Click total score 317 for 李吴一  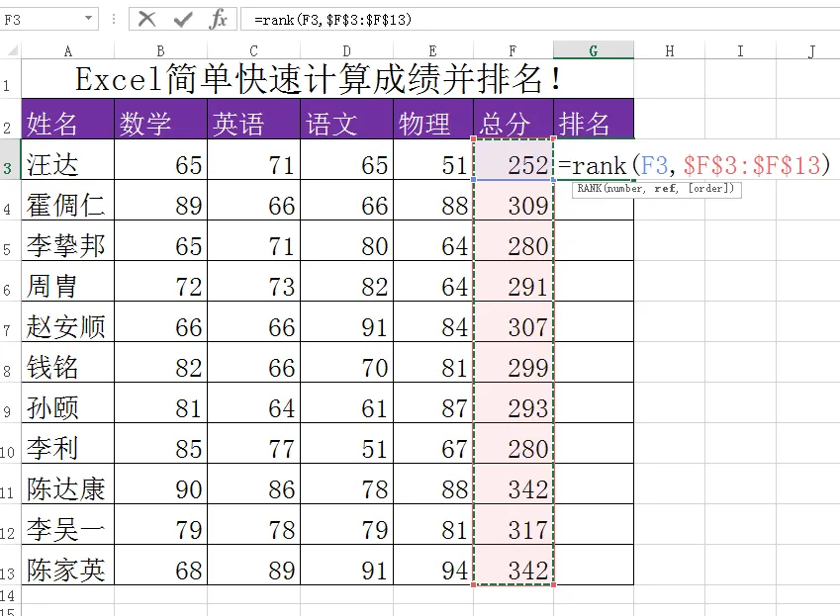513,524
